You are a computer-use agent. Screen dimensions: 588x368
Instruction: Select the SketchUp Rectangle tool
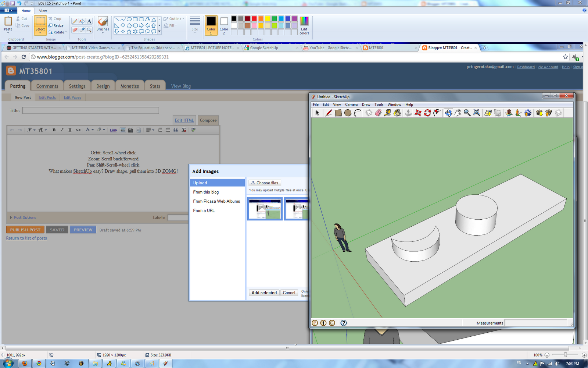(338, 113)
